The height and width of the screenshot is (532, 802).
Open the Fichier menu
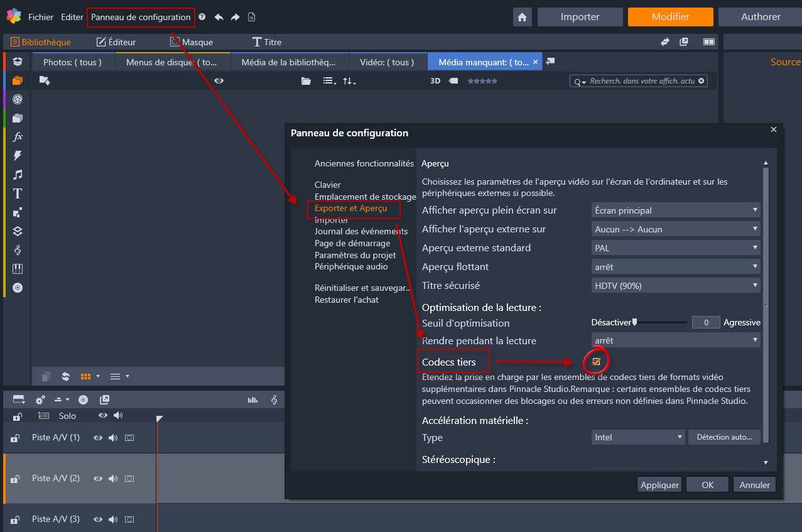(x=41, y=17)
